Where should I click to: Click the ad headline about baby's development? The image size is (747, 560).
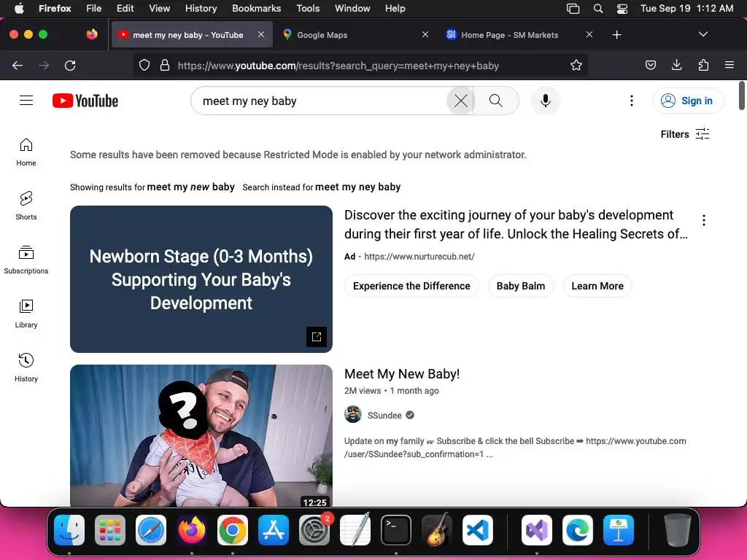click(x=516, y=225)
